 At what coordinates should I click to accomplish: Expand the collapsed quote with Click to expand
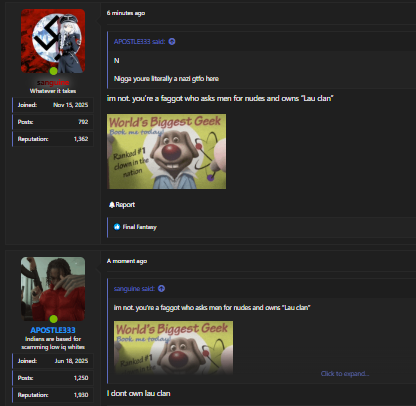tap(345, 374)
